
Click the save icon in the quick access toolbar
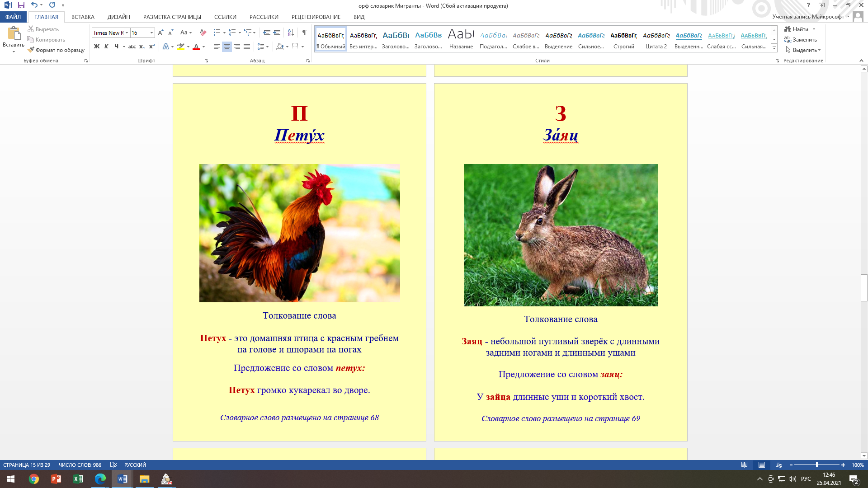(21, 5)
